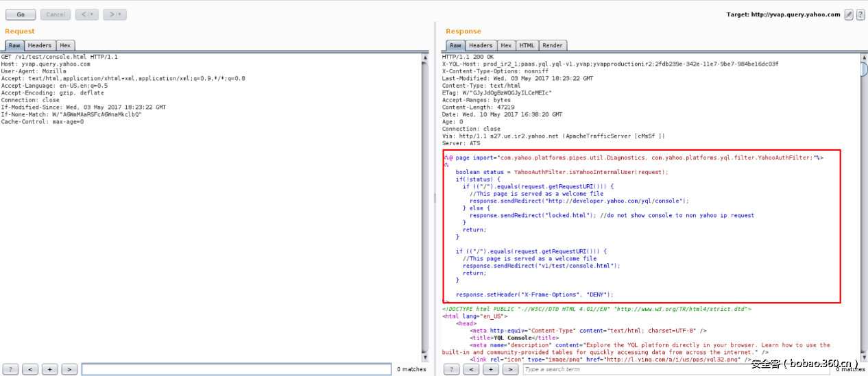Open the help icon beside the target

click(860, 14)
